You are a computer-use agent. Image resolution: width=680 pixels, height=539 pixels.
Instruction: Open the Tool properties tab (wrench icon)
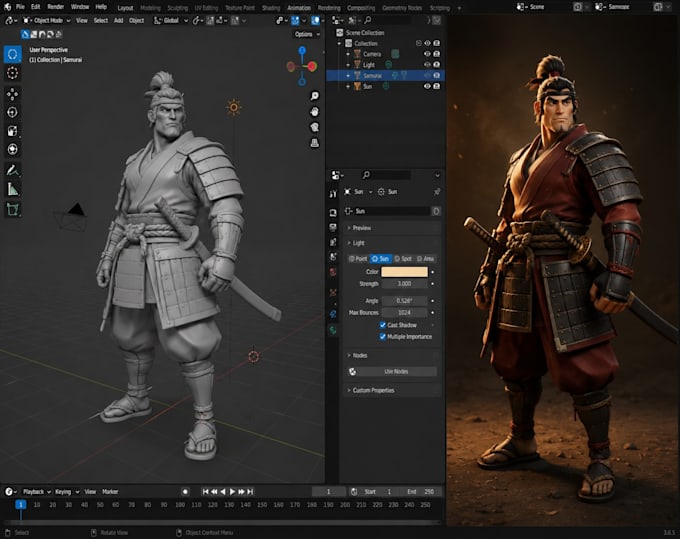[x=333, y=194]
